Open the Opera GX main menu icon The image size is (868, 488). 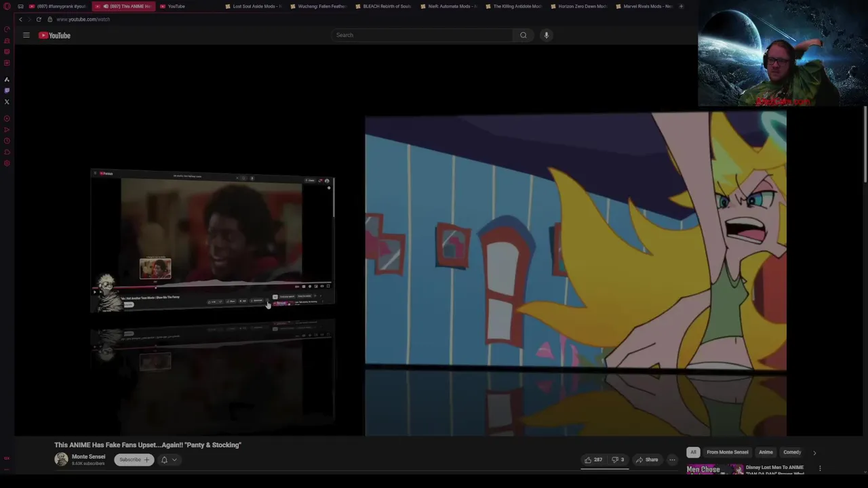(7, 6)
